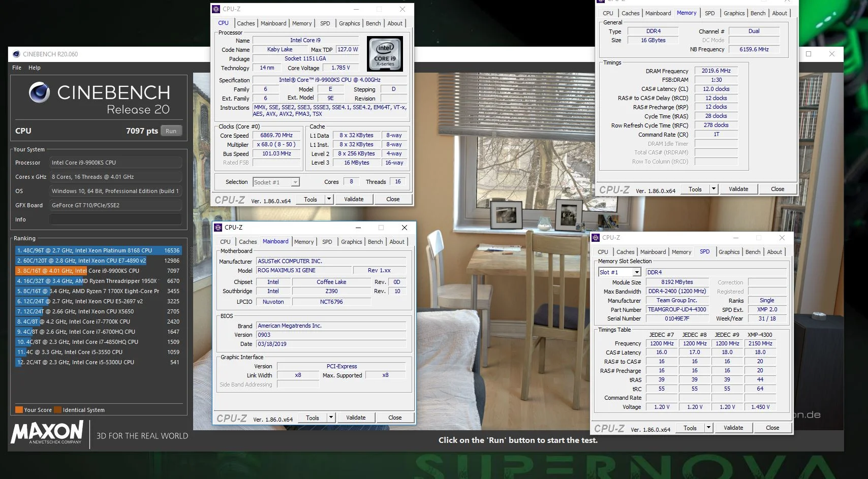
Task: Click the Tools button in the SPD window
Action: [690, 428]
